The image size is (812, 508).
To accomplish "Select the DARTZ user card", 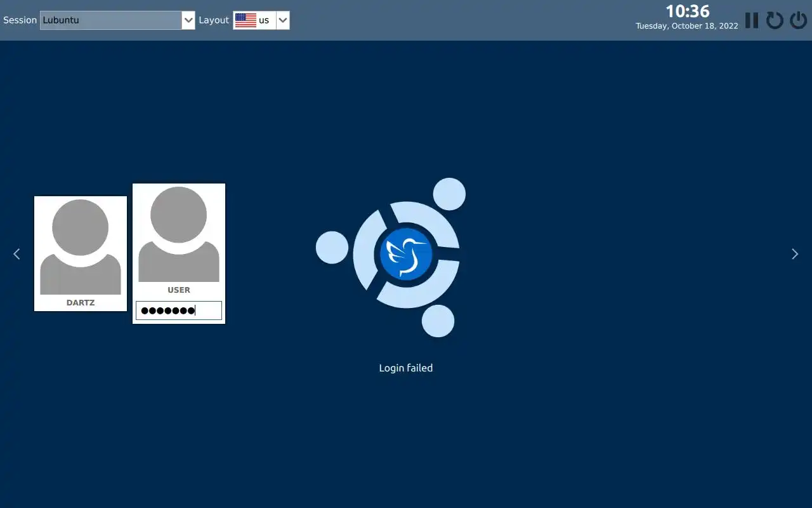I will point(81,253).
